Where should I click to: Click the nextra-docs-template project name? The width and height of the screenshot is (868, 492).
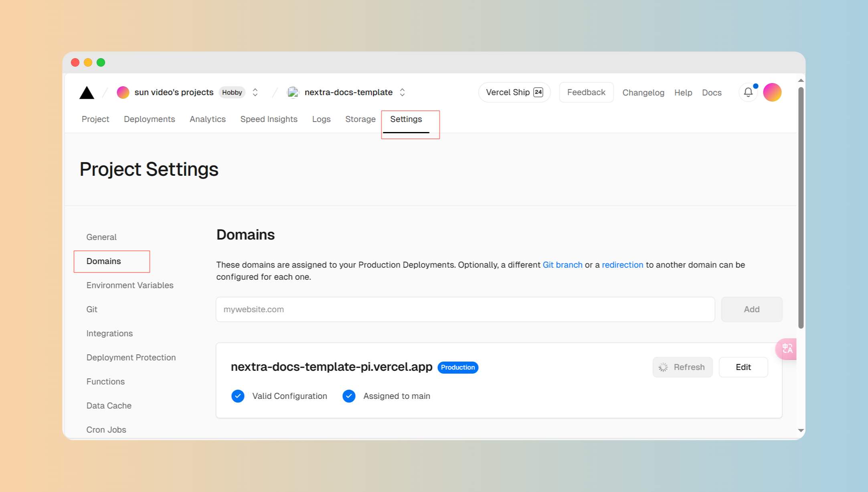pyautogui.click(x=348, y=92)
